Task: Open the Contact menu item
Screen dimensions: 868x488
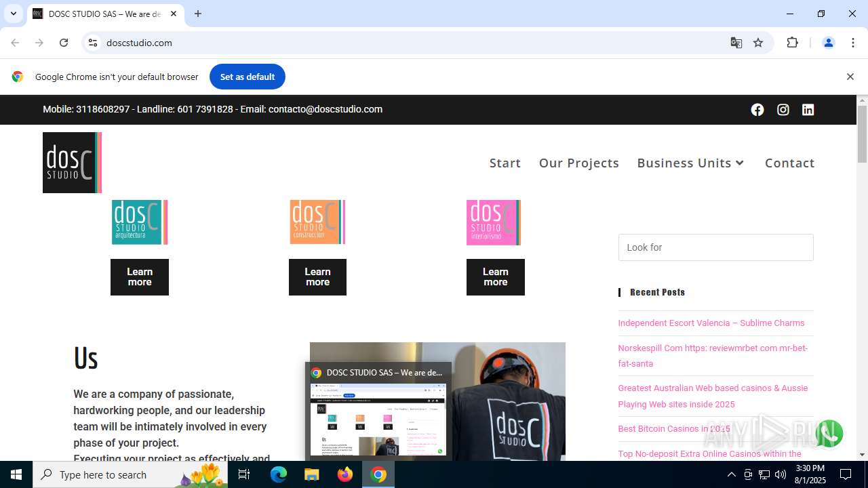Action: [789, 163]
